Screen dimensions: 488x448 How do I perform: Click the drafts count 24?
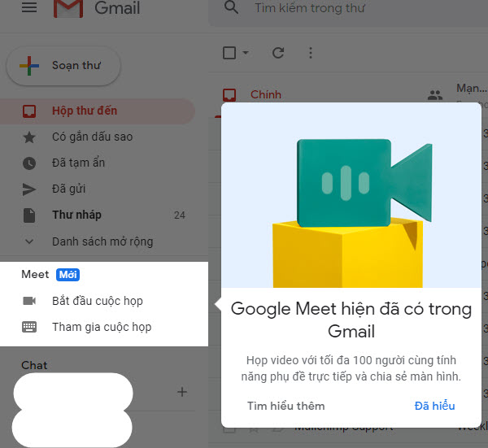180,215
